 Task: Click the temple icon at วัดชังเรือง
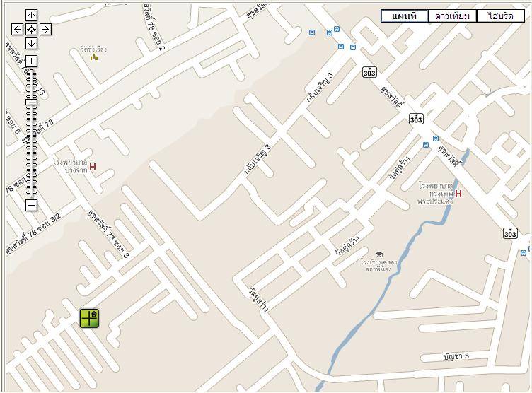pos(94,57)
